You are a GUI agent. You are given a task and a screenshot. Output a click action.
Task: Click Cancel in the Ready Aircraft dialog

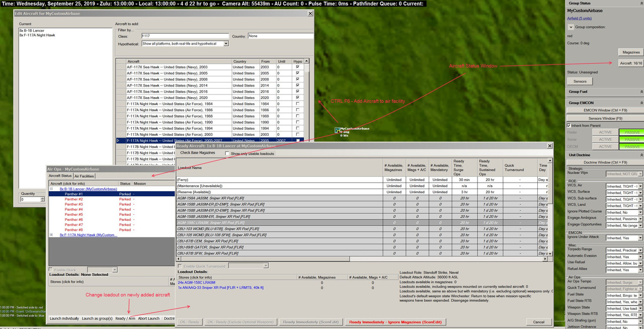click(539, 322)
